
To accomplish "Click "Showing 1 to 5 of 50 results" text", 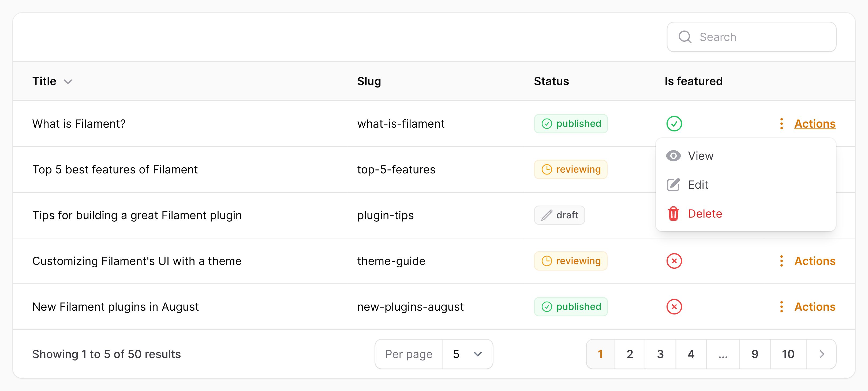I will (106, 354).
